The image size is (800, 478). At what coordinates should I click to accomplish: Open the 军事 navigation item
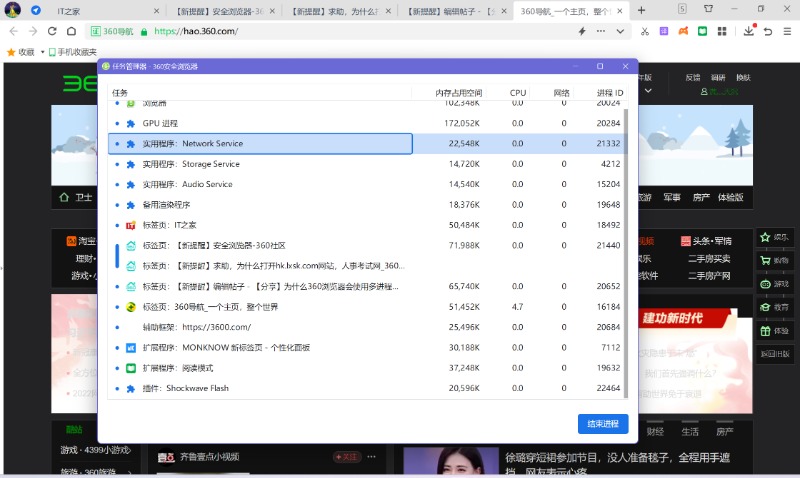pyautogui.click(x=671, y=197)
